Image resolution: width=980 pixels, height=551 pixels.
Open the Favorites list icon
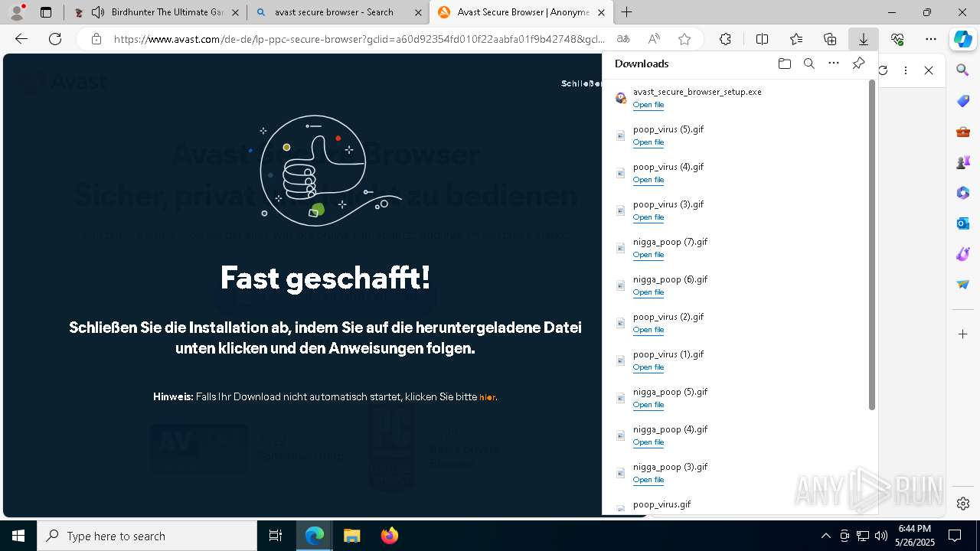coord(796,39)
